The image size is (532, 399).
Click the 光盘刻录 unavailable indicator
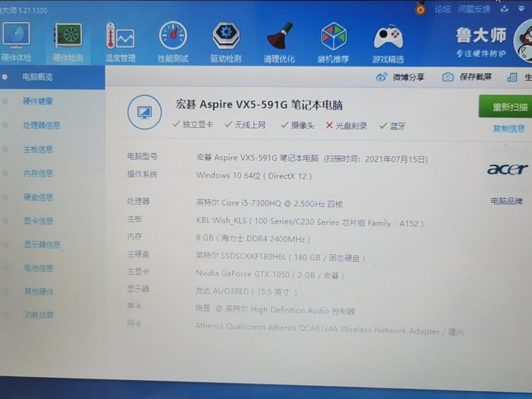tap(346, 126)
